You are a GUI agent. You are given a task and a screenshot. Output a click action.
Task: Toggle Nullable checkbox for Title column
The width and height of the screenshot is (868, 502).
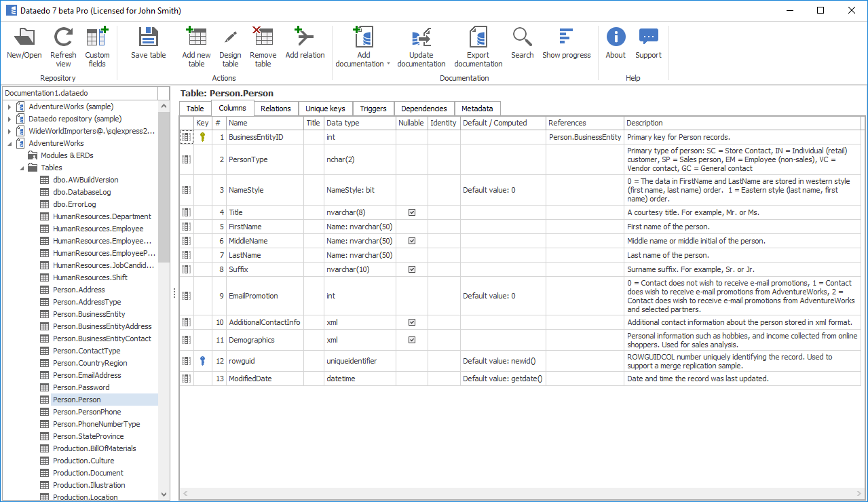[412, 212]
